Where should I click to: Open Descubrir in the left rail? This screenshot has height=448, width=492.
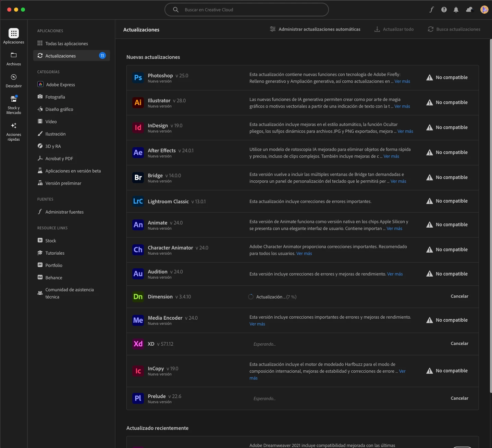pos(14,81)
